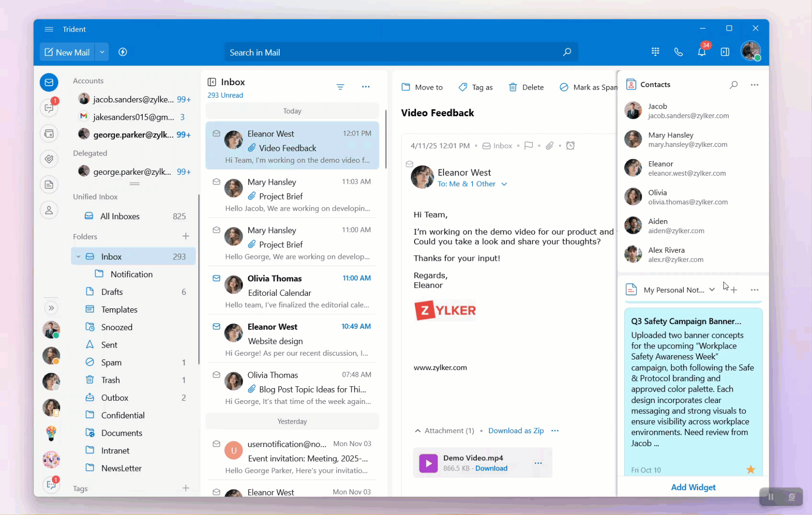Toggle read status on Eleanor West Video Feedback
This screenshot has width=812, height=515.
coord(216,134)
